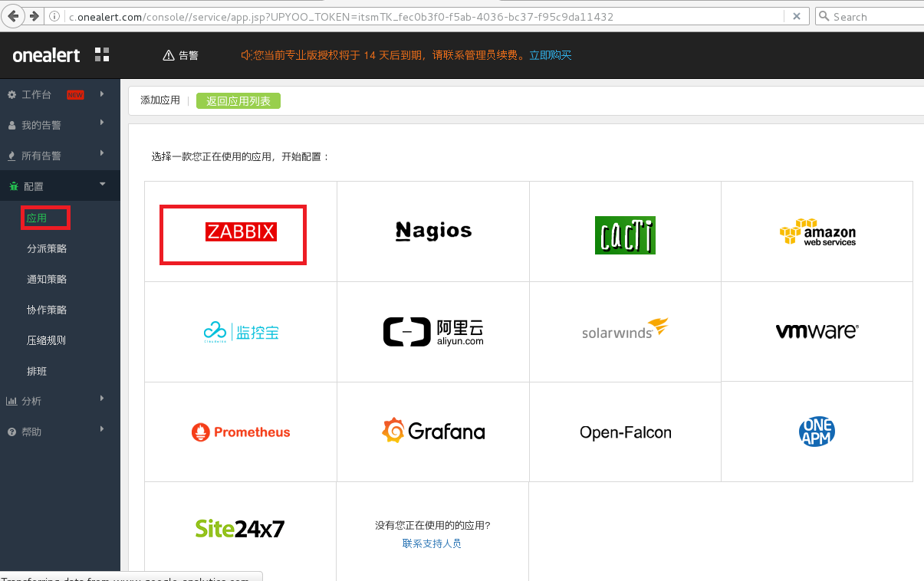
Task: Expand the 帮助 submenu arrow
Action: (x=102, y=429)
